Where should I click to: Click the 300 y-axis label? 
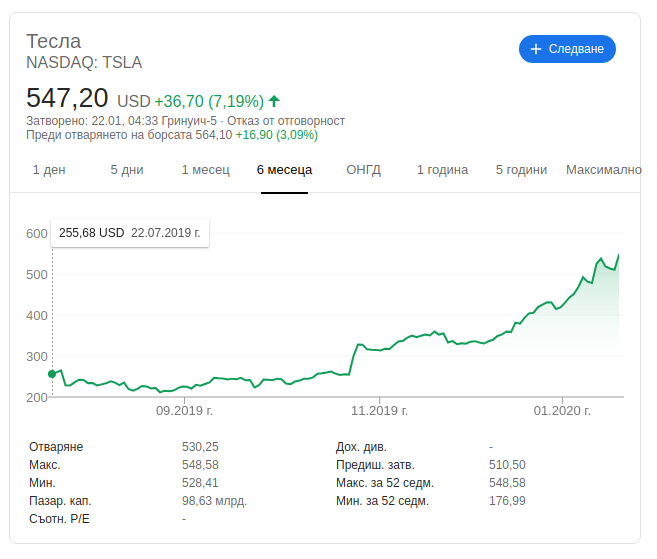[37, 357]
